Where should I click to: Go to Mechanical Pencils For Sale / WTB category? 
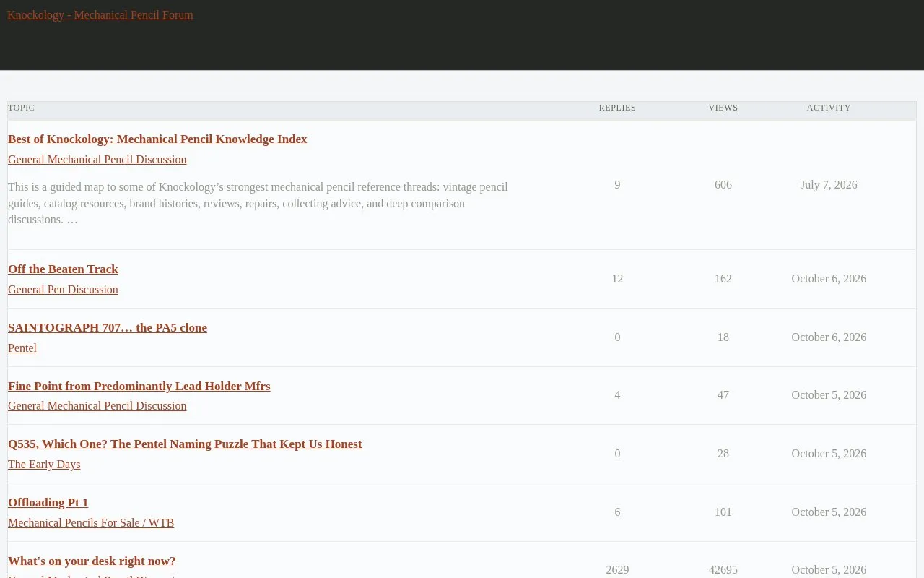click(91, 523)
